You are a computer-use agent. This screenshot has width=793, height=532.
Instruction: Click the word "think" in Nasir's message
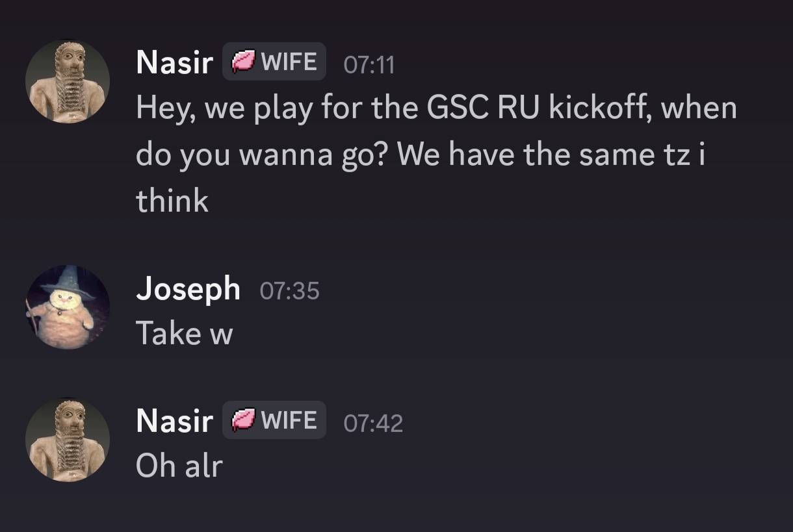coord(172,201)
